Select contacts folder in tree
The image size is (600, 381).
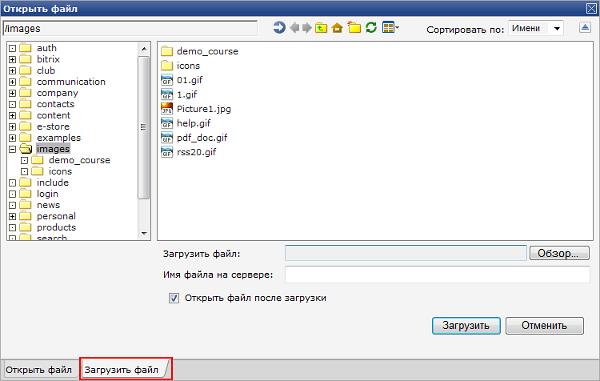[x=55, y=104]
